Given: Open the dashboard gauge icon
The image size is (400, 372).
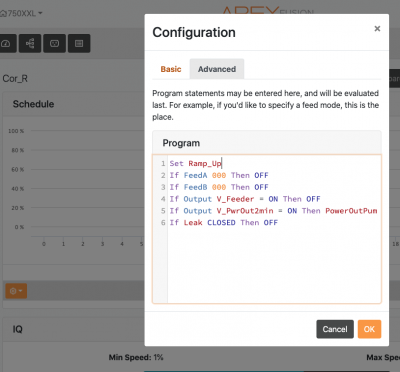Looking at the screenshot, I should click(x=7, y=43).
